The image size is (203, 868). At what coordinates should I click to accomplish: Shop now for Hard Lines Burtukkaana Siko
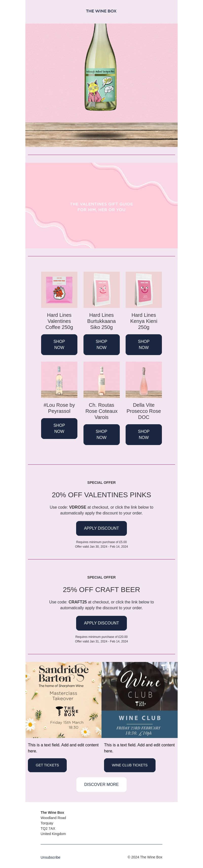point(101,344)
